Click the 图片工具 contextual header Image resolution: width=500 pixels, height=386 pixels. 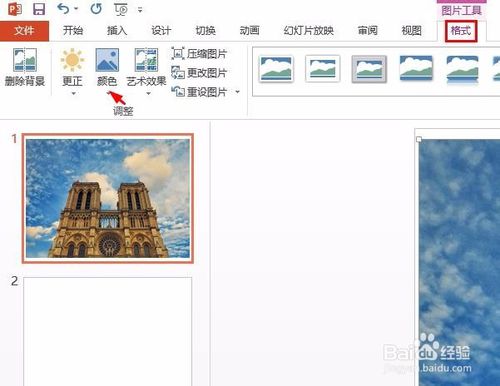461,11
